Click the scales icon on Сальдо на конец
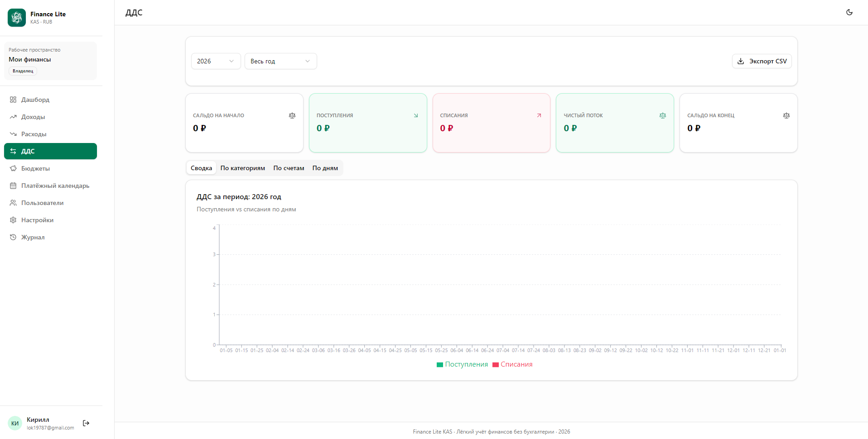This screenshot has height=439, width=868. [786, 115]
